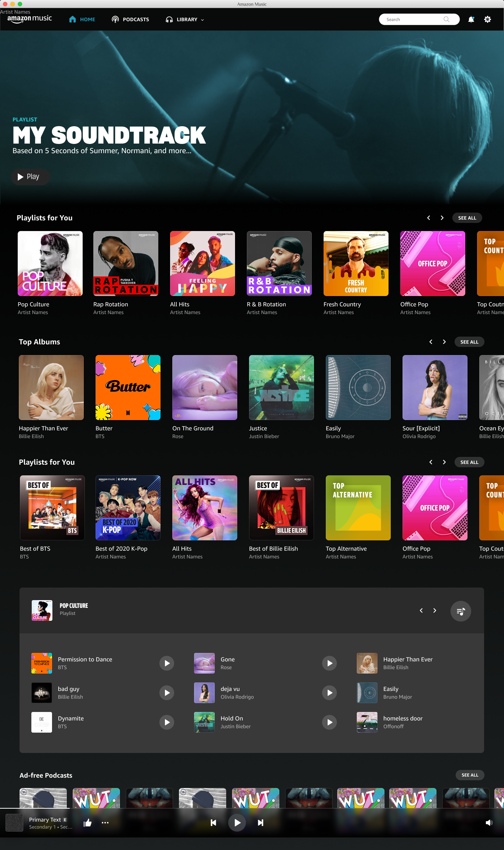Open the Butter album by BTS
The width and height of the screenshot is (504, 850).
pyautogui.click(x=128, y=388)
